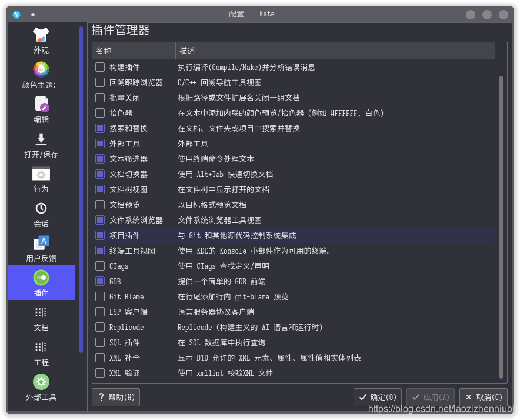Viewport: 520px width, 420px height.
Task: Open the 颜色主题 color theme page
Action: 41,76
